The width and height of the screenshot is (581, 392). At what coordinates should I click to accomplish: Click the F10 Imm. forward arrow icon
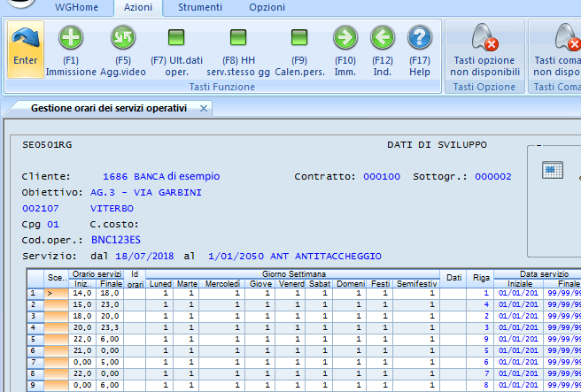point(345,38)
